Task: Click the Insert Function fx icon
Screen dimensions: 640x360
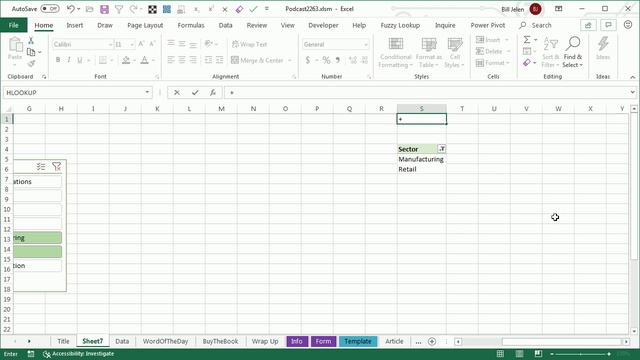Action: 213,93
